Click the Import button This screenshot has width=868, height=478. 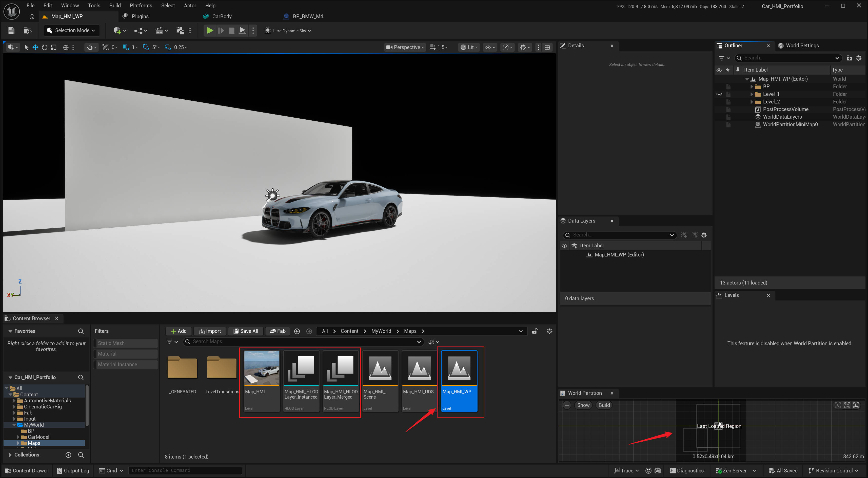(x=210, y=331)
